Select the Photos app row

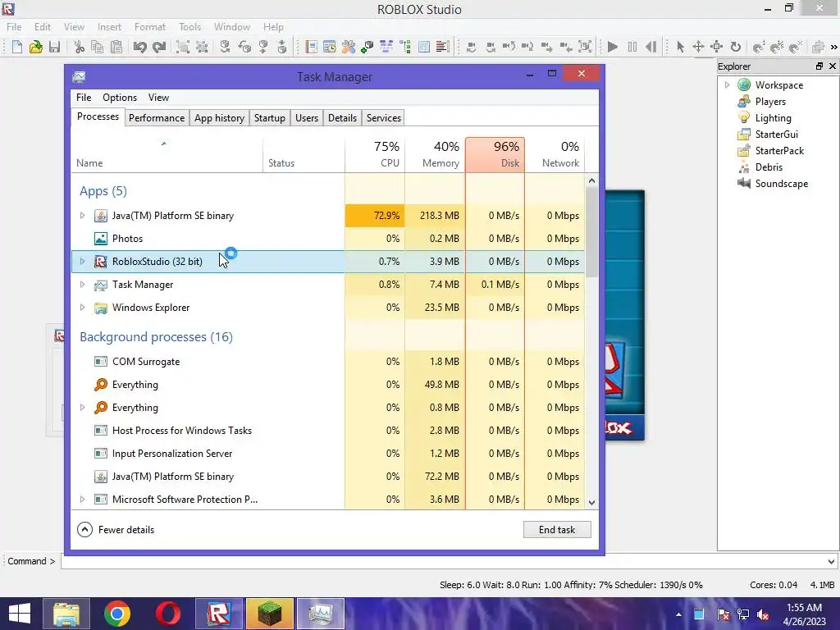point(328,239)
